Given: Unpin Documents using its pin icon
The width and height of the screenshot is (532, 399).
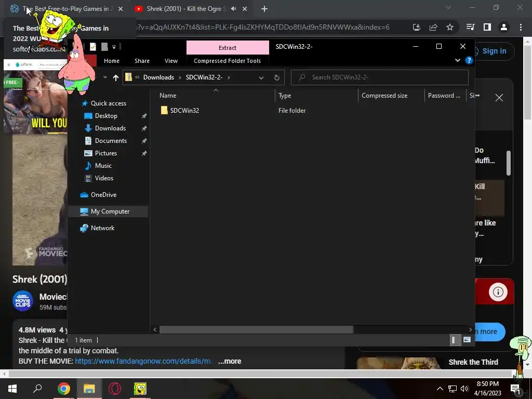Looking at the screenshot, I should [144, 141].
